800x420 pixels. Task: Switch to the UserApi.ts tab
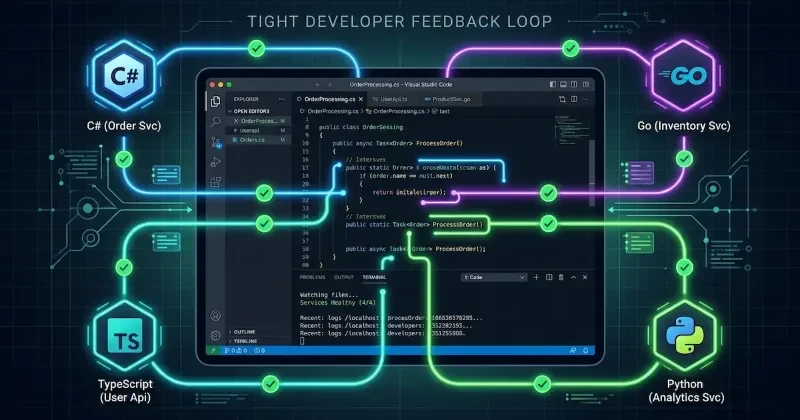(390, 99)
